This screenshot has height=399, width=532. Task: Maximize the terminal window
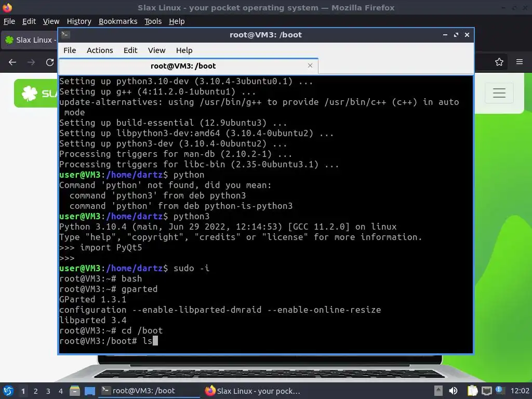click(456, 35)
